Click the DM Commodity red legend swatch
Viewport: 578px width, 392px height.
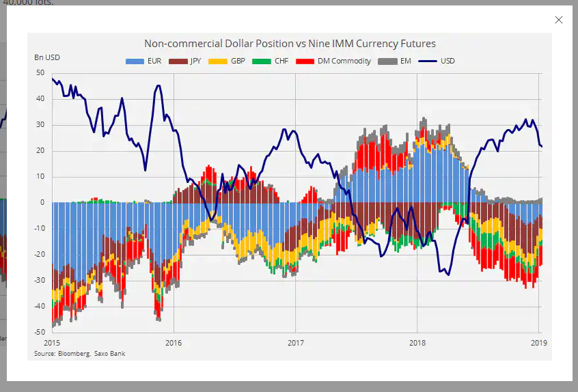tap(305, 61)
